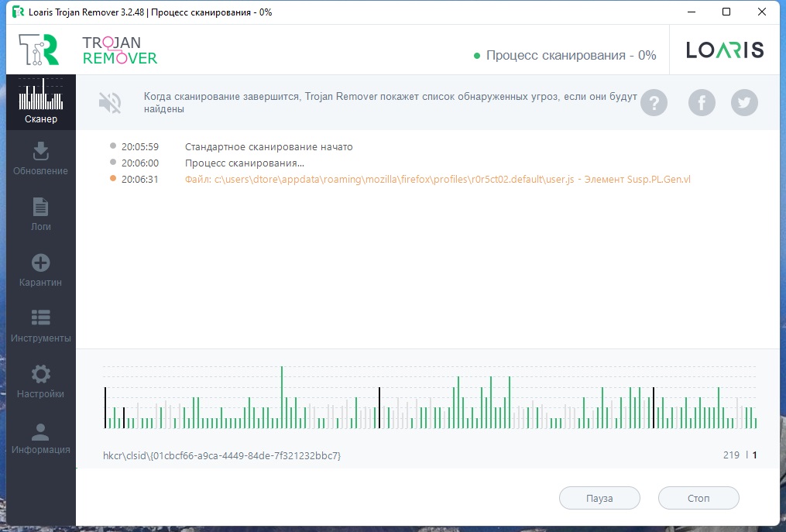The height and width of the screenshot is (532, 786).
Task: Stop the scan with Стоп button
Action: click(x=698, y=498)
